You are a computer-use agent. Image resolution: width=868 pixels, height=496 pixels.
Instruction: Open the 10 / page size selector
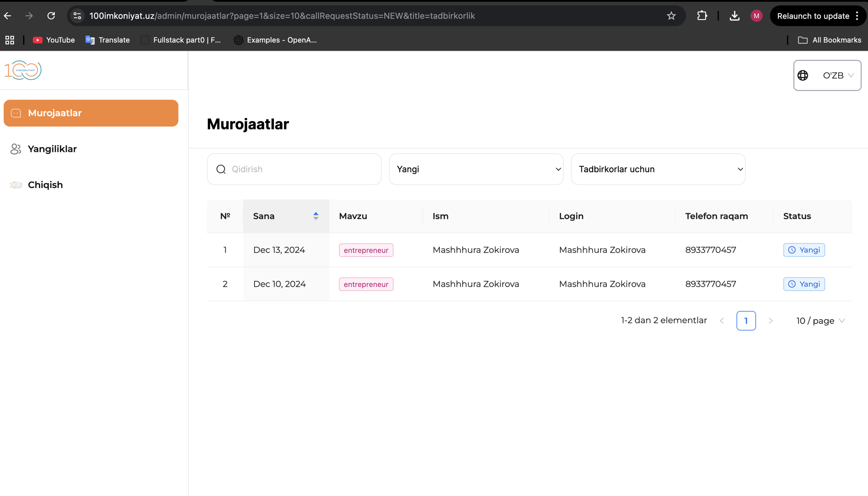click(820, 321)
